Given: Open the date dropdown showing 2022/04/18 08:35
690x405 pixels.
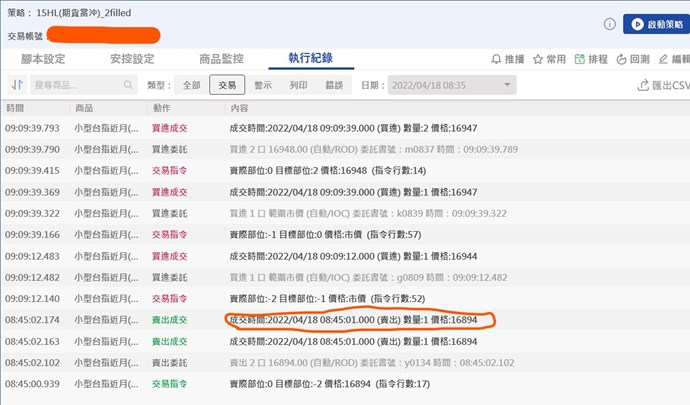Looking at the screenshot, I should 451,86.
